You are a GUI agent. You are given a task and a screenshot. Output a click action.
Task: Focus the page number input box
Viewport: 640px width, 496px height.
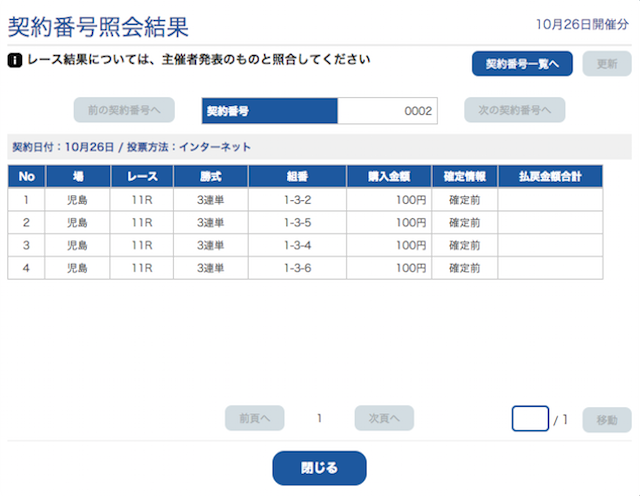pos(530,419)
